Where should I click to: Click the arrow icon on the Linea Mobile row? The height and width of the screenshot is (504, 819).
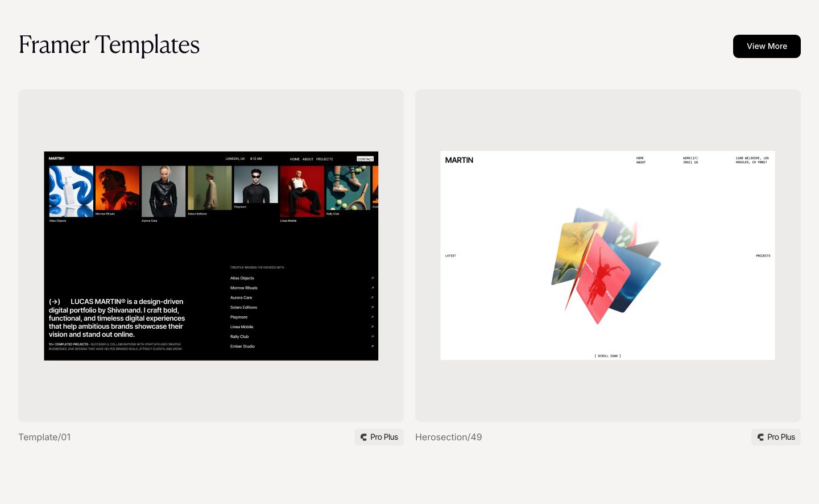point(373,327)
